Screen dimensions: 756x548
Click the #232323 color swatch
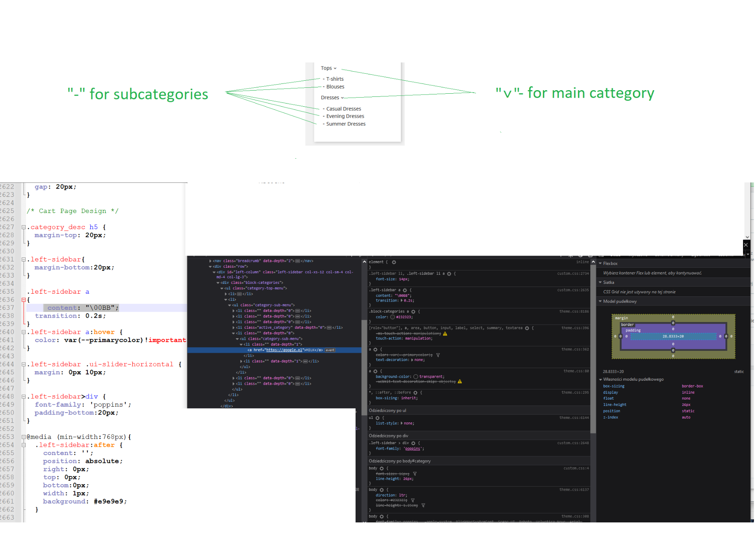(x=393, y=317)
